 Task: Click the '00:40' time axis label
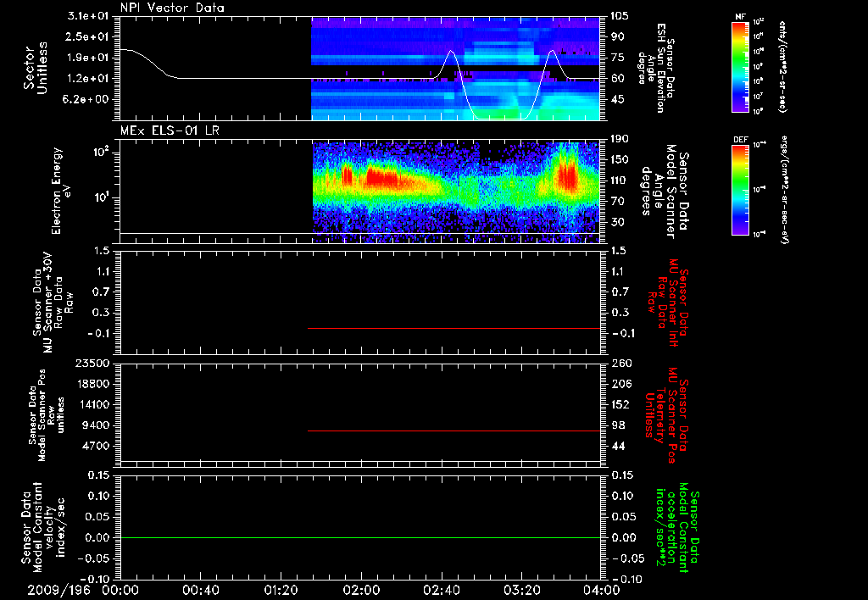pyautogui.click(x=200, y=591)
